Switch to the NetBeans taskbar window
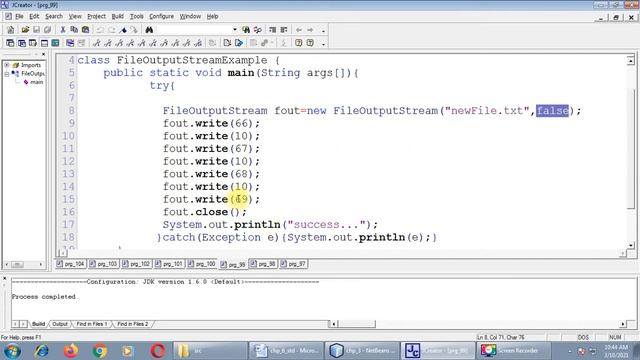This screenshot has width=640, height=360. [x=362, y=351]
